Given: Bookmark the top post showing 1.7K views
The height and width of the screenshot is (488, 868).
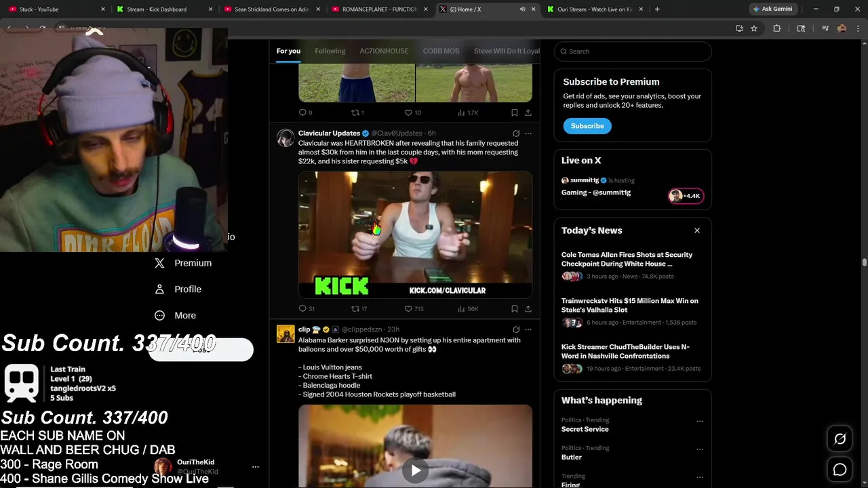Looking at the screenshot, I should pos(515,113).
